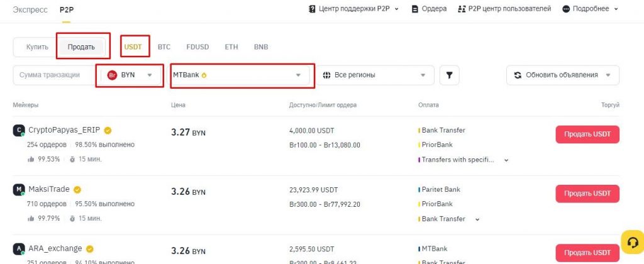
Task: Click MTBank payment in ARA_exchange row
Action: point(434,248)
